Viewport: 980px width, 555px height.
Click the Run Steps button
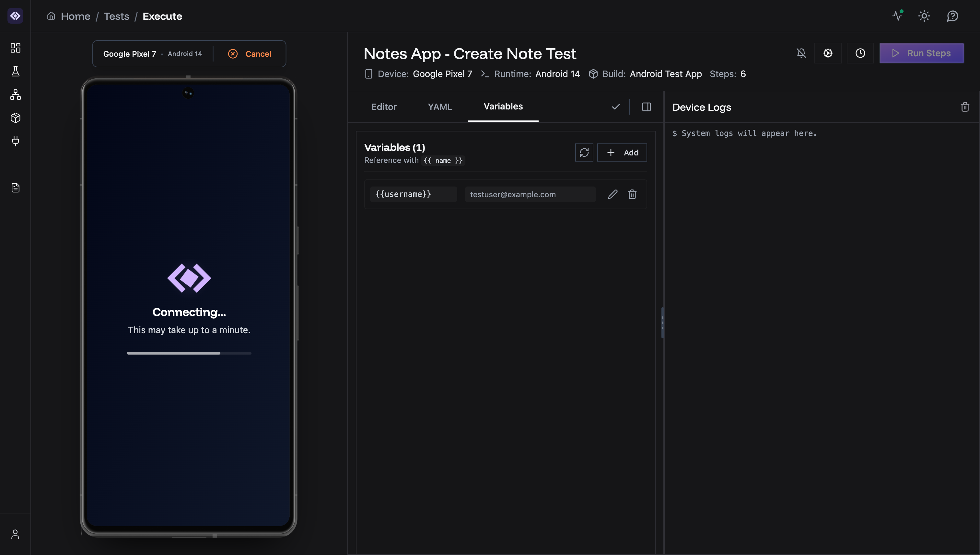pos(921,53)
